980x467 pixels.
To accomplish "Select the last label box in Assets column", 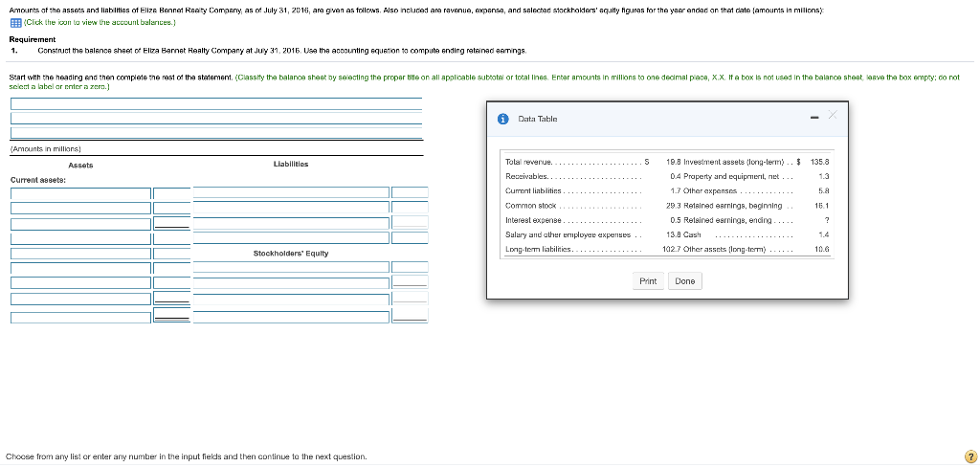I will 80,317.
